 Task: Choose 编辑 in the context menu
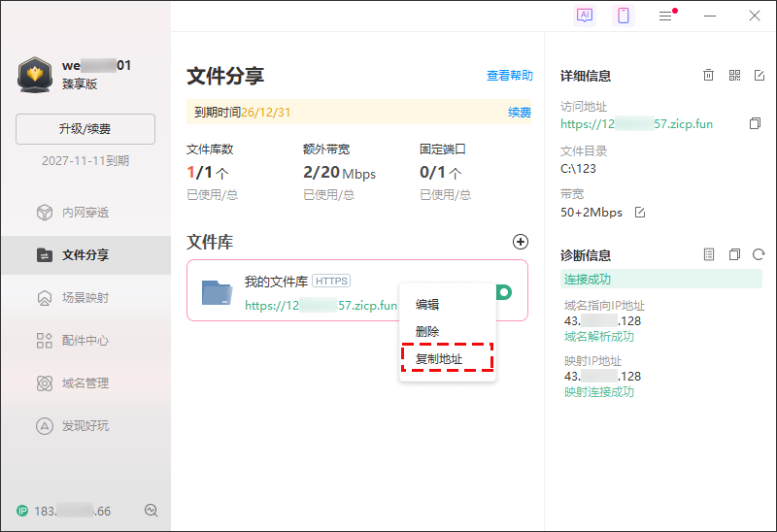427,304
